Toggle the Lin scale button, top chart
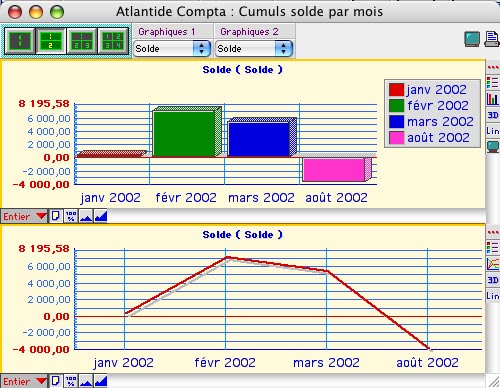 (x=493, y=131)
